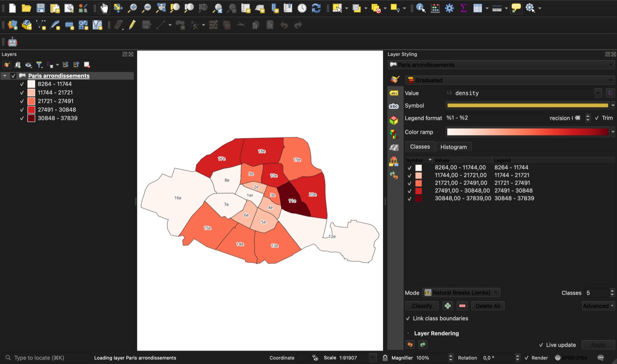Select the Pan Map hand tool

104,8
